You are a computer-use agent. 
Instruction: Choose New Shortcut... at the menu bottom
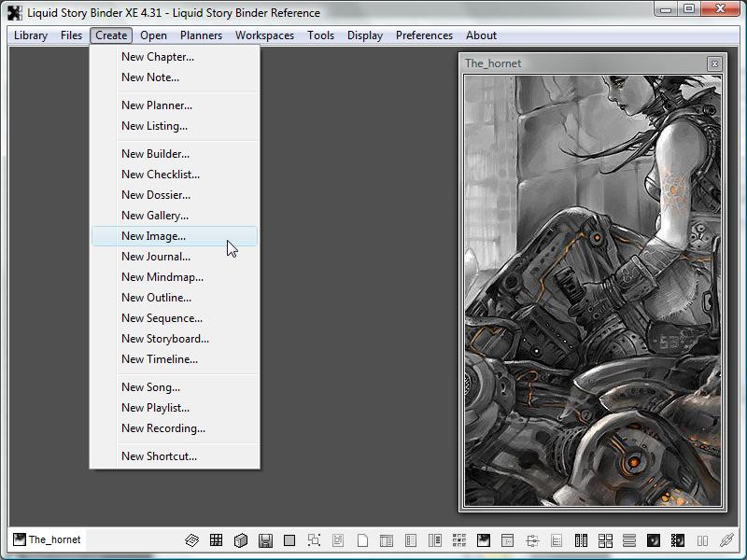point(159,456)
